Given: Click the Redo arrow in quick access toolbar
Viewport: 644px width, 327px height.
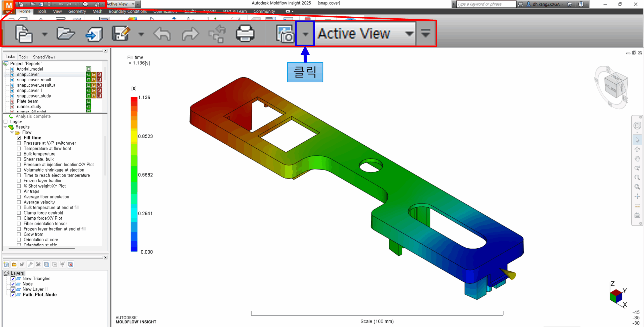Looking at the screenshot, I should tap(69, 4).
